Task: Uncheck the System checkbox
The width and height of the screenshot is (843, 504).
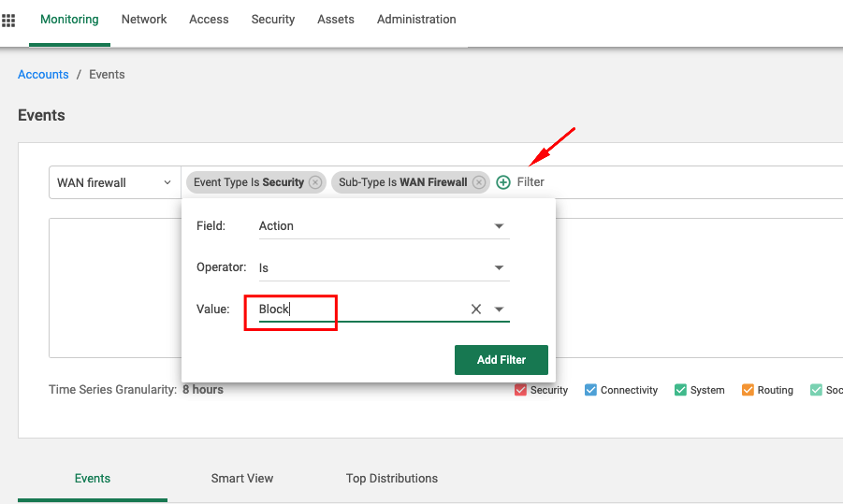Action: click(680, 390)
